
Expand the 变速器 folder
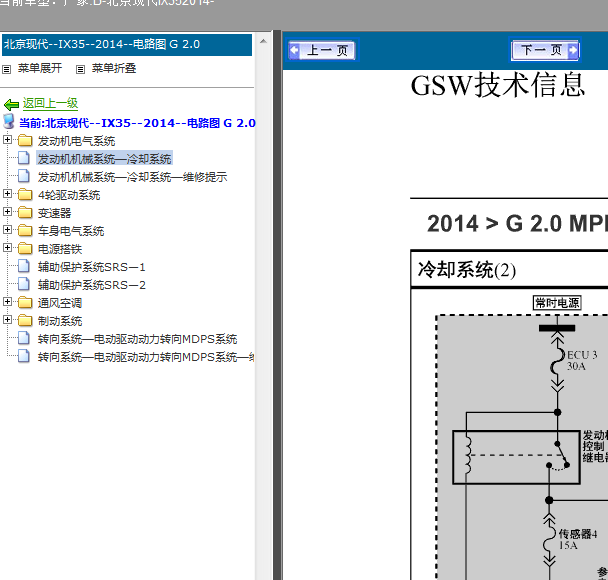(x=7, y=211)
